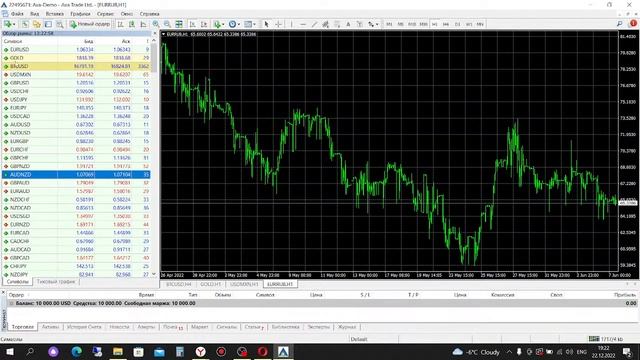Select the equidistant channel tool

[325, 24]
